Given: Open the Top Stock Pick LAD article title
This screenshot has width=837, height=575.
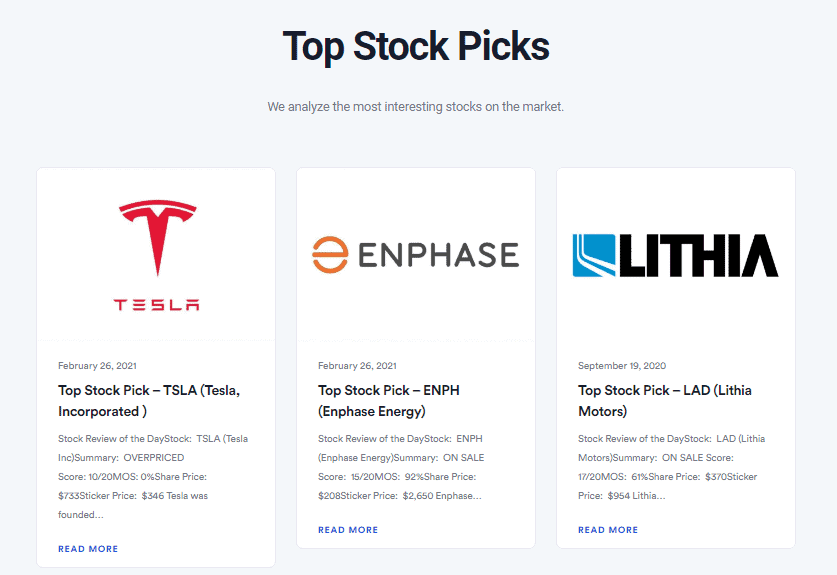Looking at the screenshot, I should [x=665, y=400].
